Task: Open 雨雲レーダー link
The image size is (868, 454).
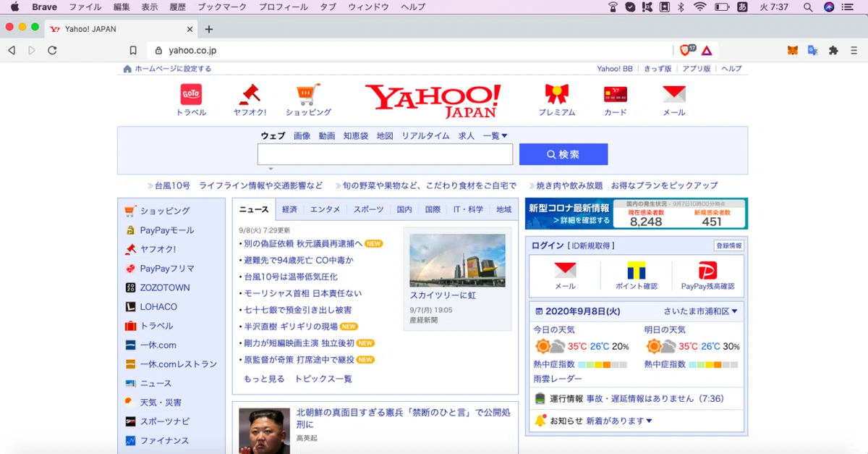Action: pyautogui.click(x=558, y=379)
